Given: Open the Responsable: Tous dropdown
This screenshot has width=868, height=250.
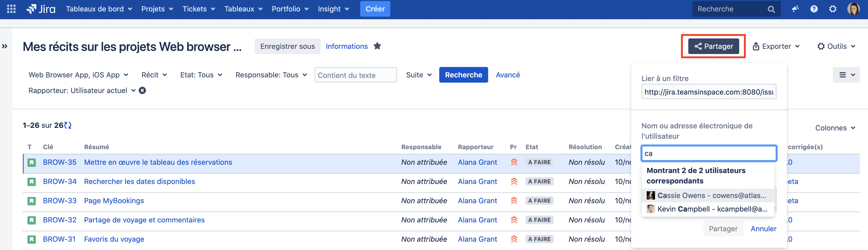Looking at the screenshot, I should click(x=271, y=75).
